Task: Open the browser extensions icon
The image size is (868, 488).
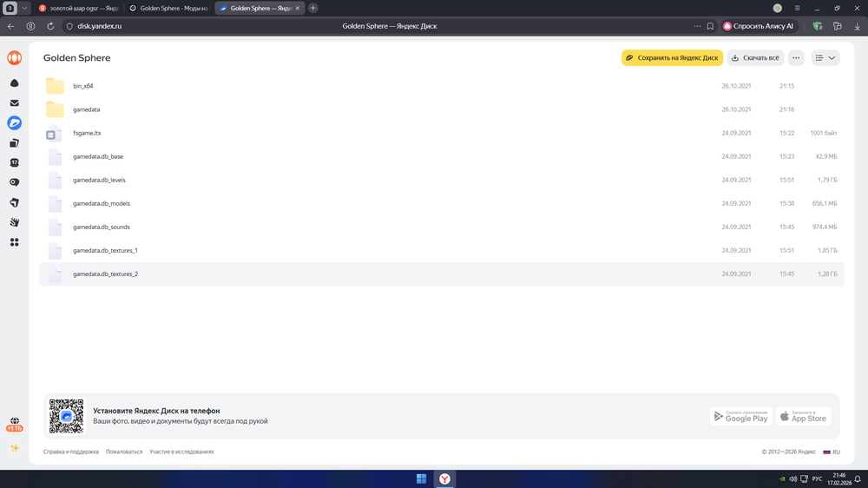Action: click(838, 26)
